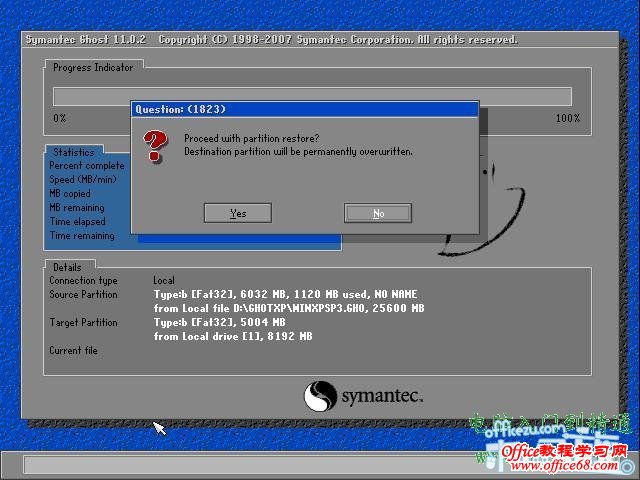Click the 'D:\GHOTXP\WINXPSP3.GHO' source file line
This screenshot has height=480, width=640.
click(289, 308)
